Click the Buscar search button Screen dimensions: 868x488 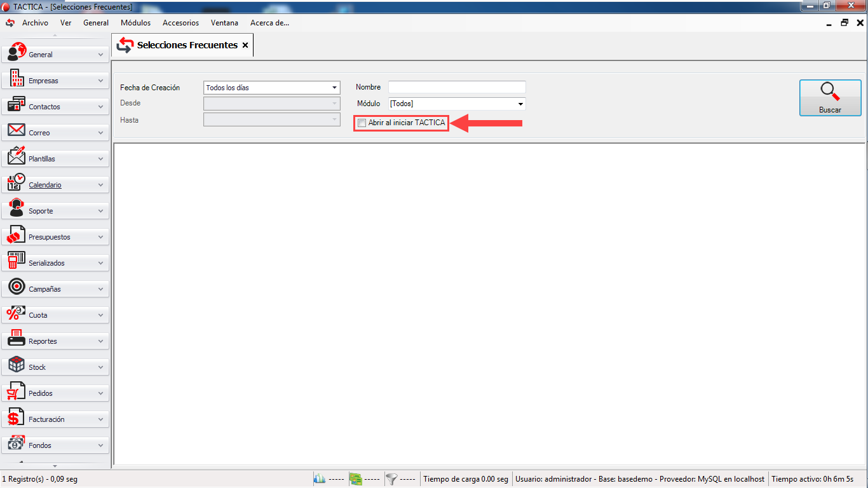830,98
